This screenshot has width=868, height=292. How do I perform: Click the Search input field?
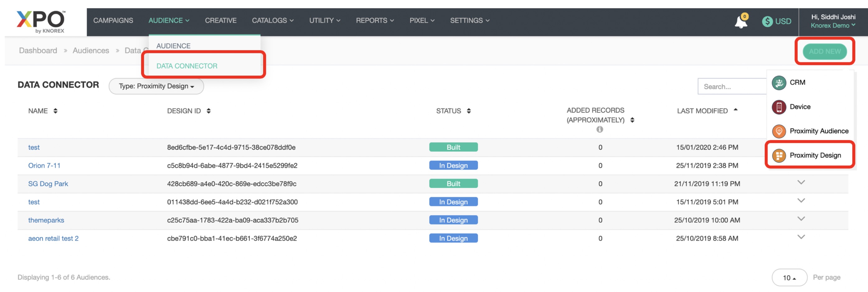pos(731,87)
